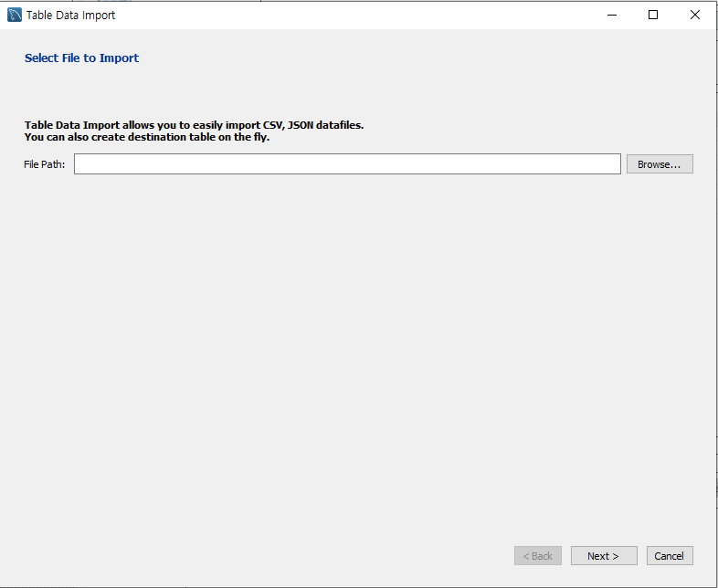Dismiss the wizard with the Cancel button
Viewport: 718px width, 588px height.
pos(670,555)
